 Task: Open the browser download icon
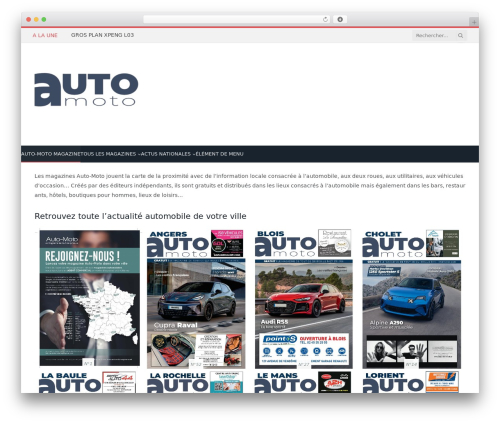point(340,19)
